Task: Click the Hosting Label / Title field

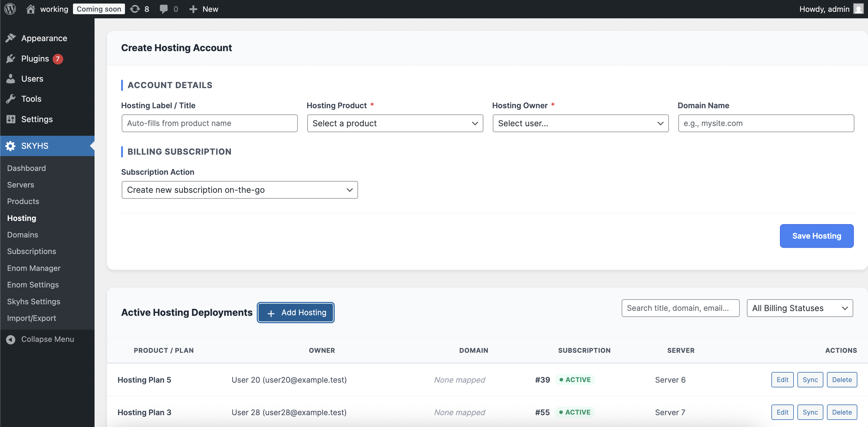Action: (209, 123)
